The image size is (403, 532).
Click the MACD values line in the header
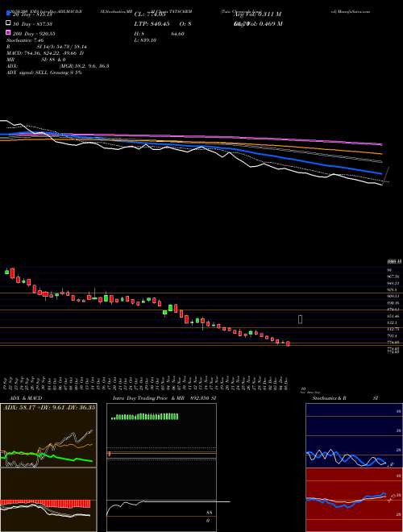tap(45, 53)
